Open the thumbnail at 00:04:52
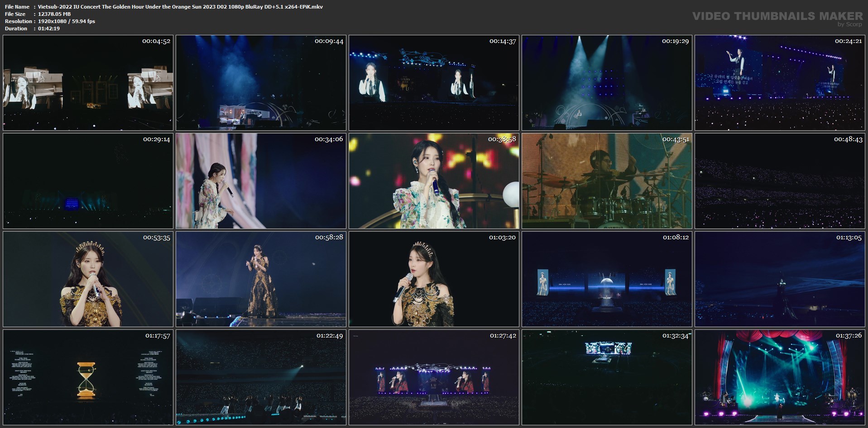 tap(88, 83)
